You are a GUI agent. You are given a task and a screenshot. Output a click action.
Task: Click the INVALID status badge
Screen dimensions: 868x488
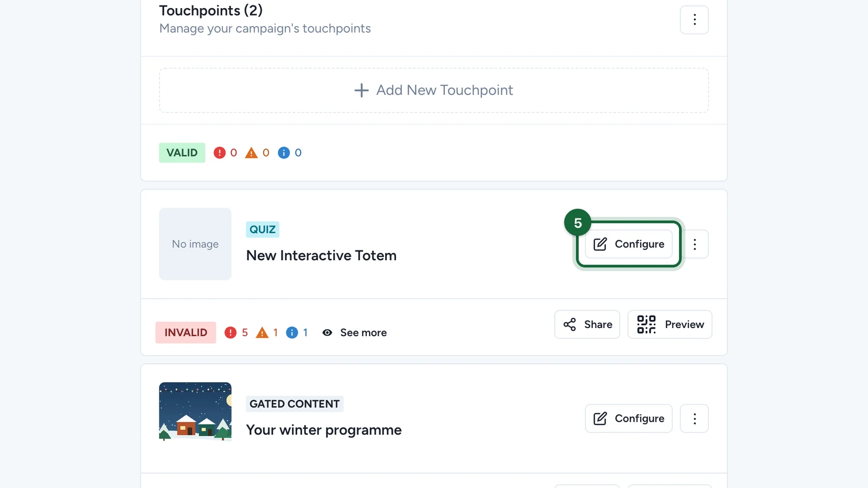(186, 332)
